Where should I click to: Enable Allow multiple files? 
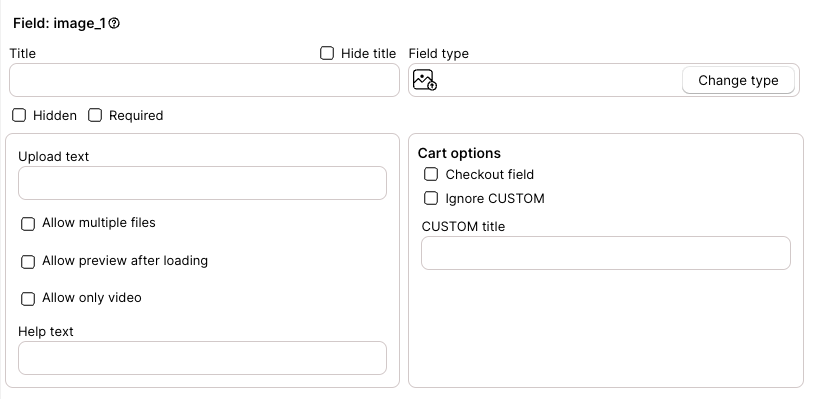pyautogui.click(x=27, y=224)
